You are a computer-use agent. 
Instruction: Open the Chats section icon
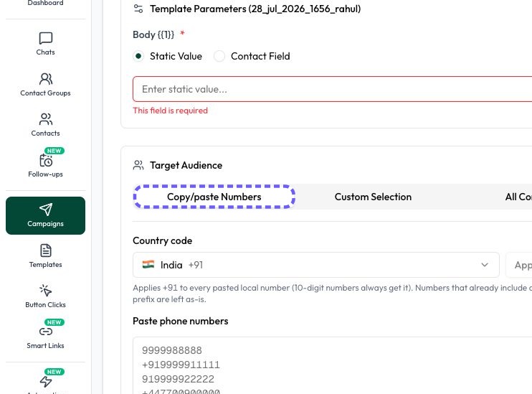(45, 38)
